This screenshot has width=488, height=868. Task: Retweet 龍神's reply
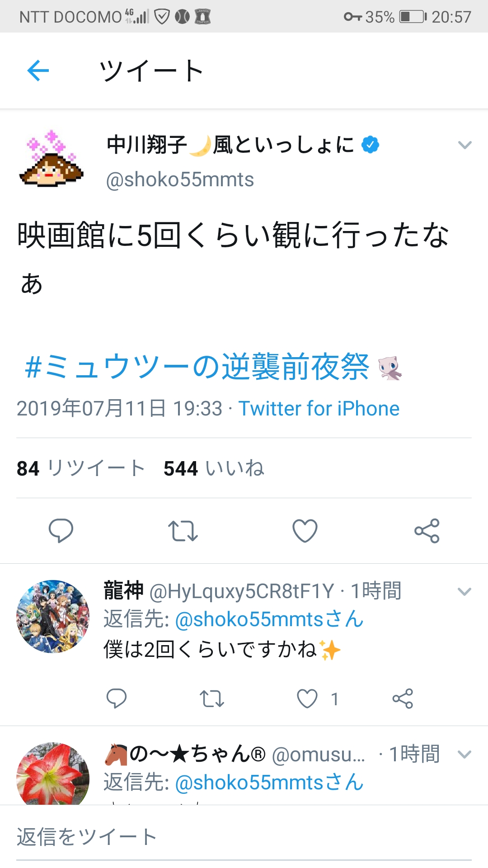pyautogui.click(x=212, y=698)
